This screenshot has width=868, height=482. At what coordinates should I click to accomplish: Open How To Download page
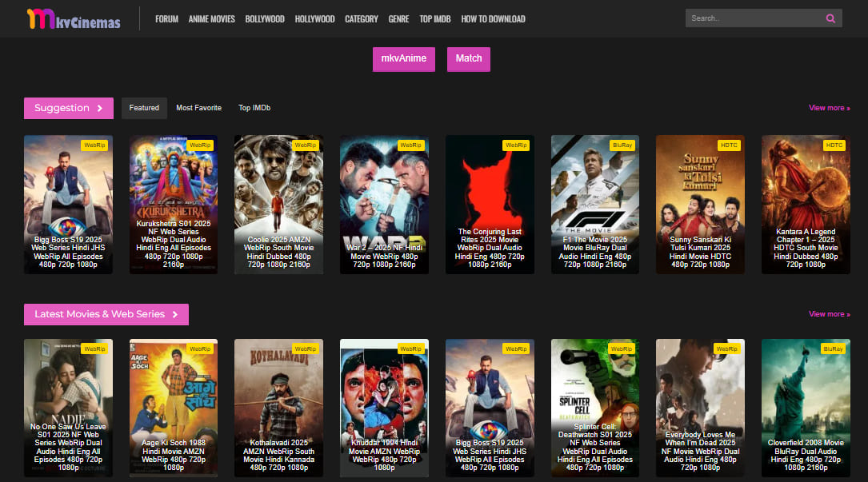pos(493,19)
